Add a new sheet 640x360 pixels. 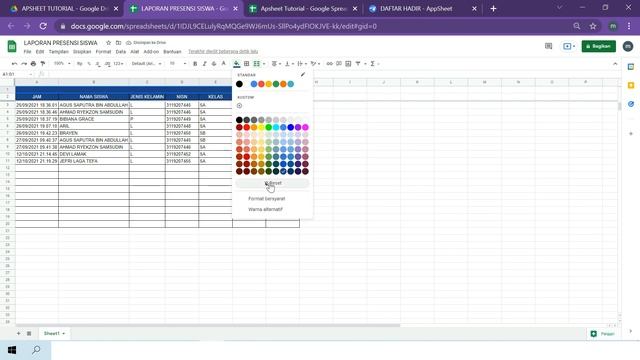pyautogui.click(x=18, y=333)
